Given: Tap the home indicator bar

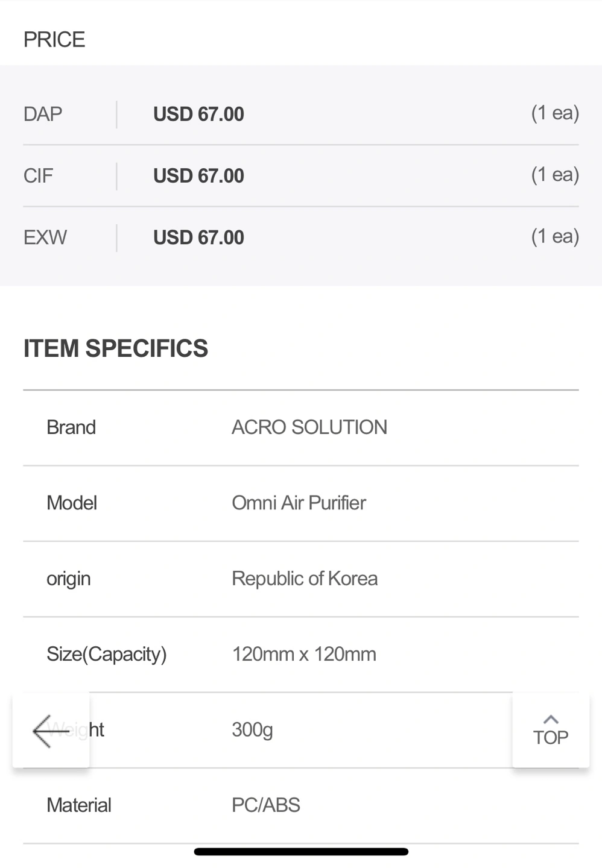Looking at the screenshot, I should [301, 852].
